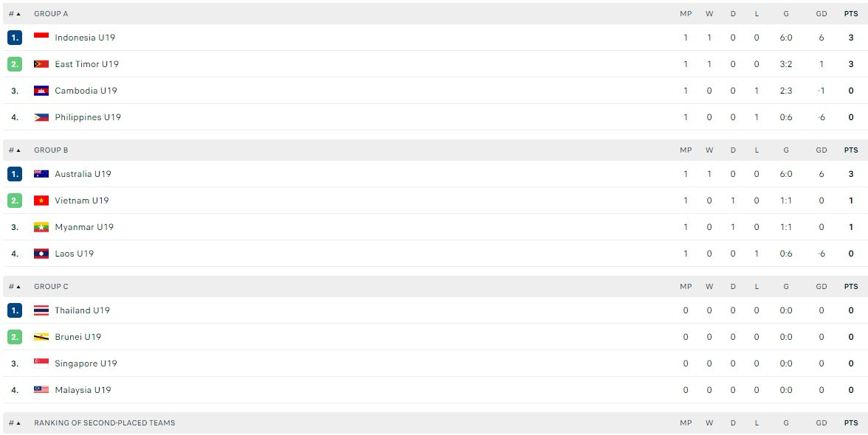Open the Philippines U19 team page

pyautogui.click(x=87, y=117)
